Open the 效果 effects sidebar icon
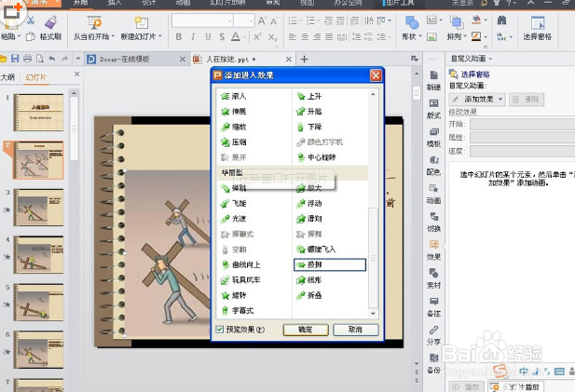The image size is (575, 392). tap(434, 245)
